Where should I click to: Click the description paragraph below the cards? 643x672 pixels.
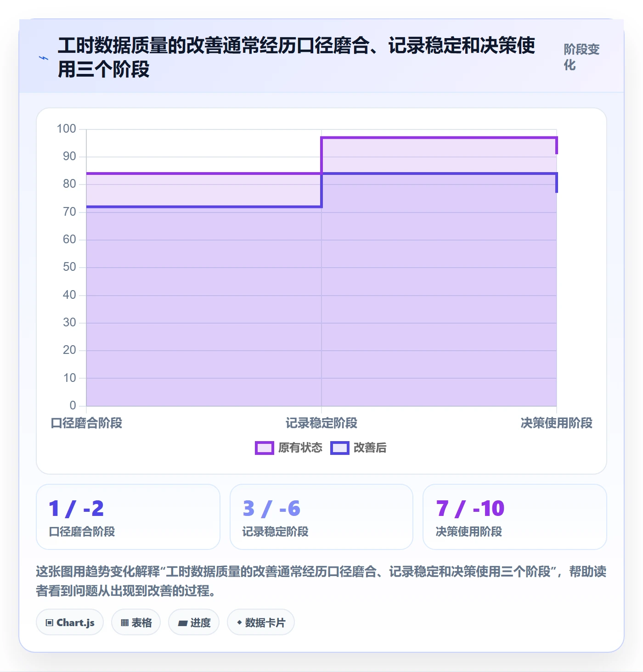pos(321,581)
